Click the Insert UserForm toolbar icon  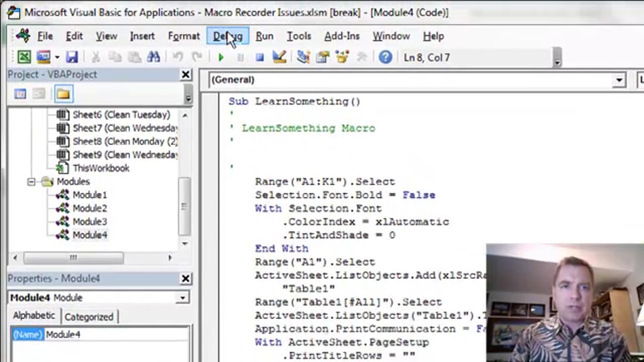point(43,57)
